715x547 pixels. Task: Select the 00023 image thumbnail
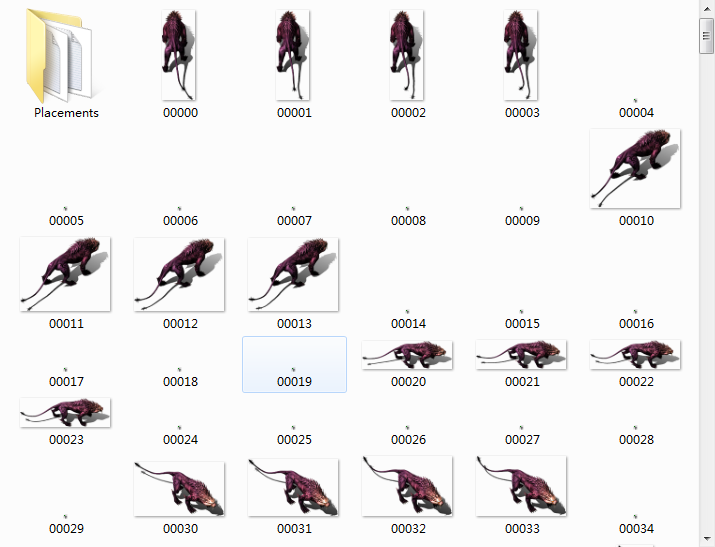click(x=65, y=413)
